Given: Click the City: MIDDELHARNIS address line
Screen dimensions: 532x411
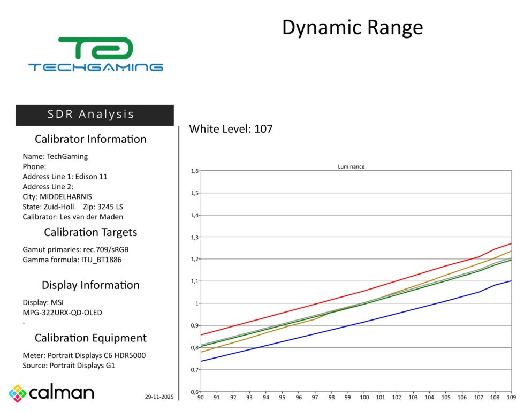Looking at the screenshot, I should (x=57, y=196).
